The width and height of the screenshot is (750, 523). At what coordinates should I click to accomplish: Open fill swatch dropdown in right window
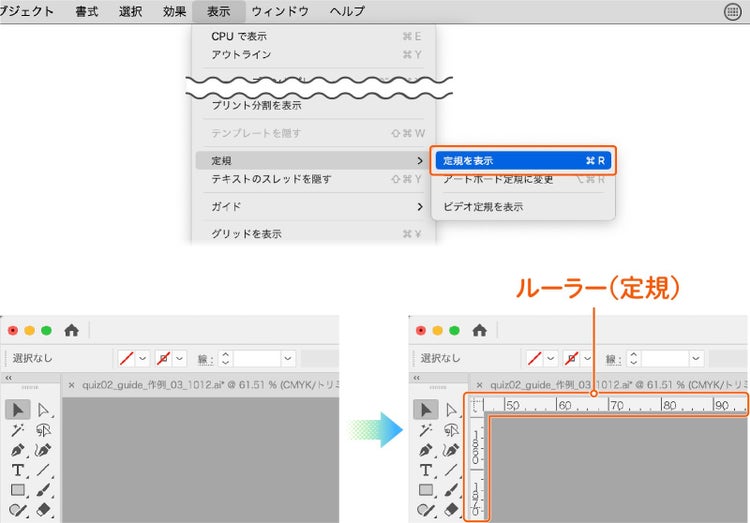click(551, 358)
